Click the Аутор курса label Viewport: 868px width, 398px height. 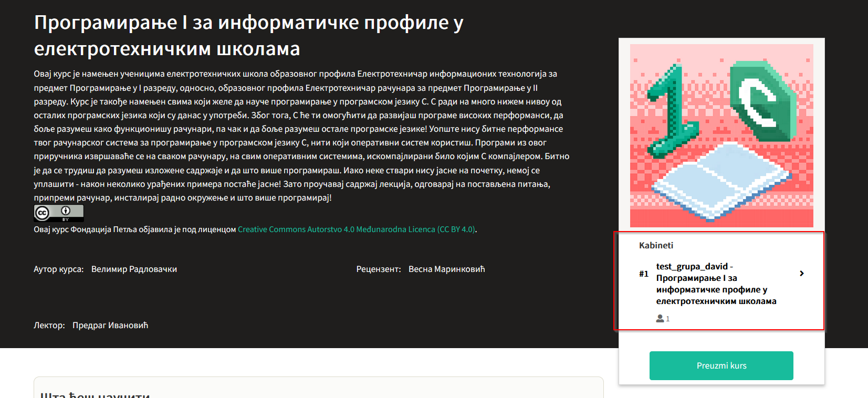[58, 269]
